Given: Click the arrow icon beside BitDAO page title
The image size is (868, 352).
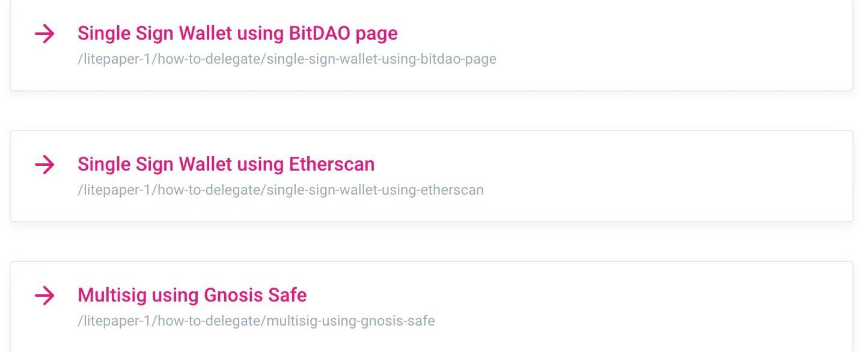Looking at the screenshot, I should click(x=44, y=34).
